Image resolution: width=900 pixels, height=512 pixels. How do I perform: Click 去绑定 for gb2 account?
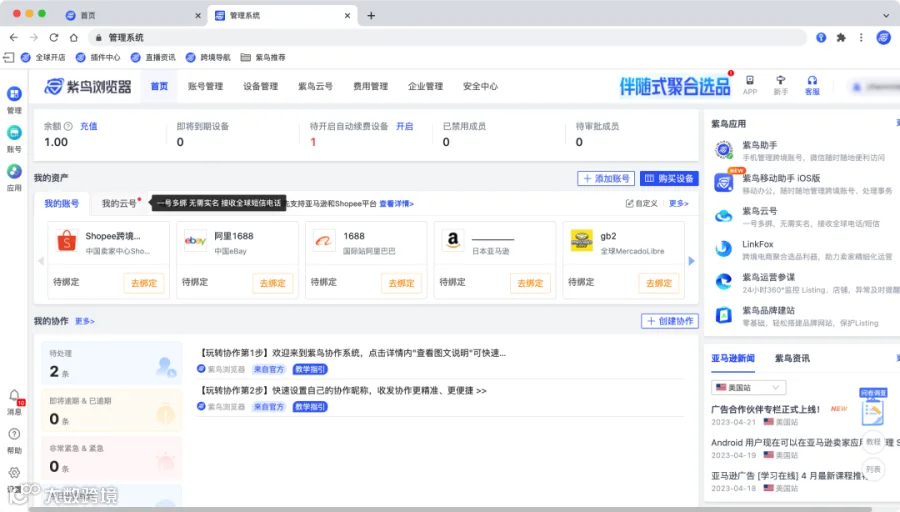click(659, 283)
